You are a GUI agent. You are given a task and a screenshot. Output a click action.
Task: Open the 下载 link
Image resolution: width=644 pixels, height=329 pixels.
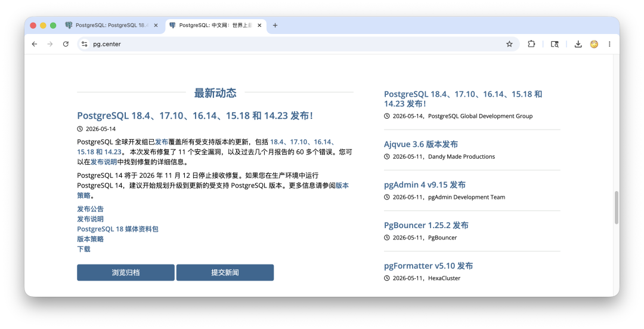pos(84,249)
